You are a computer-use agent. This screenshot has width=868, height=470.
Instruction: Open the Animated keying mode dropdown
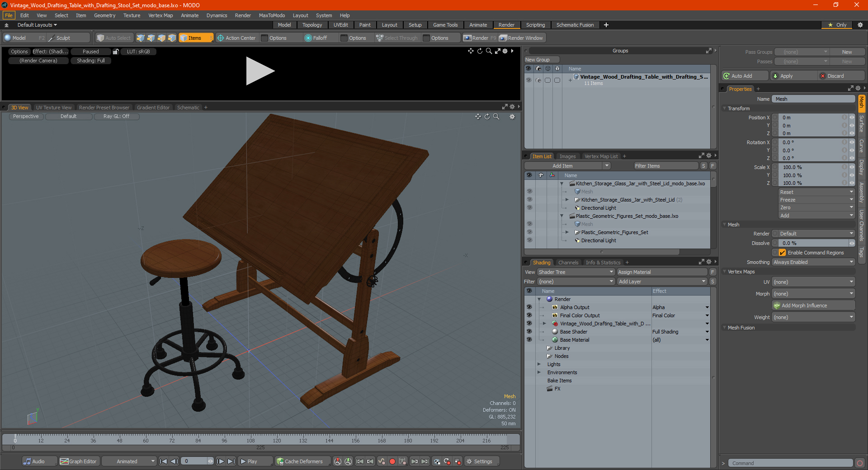[129, 461]
